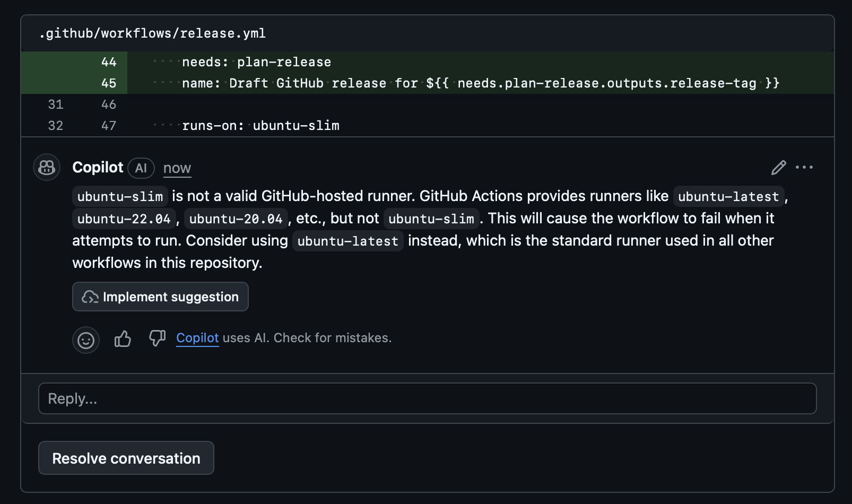Viewport: 852px width, 504px height.
Task: Click the runs-on: ubuntu-slim code line
Action: pyautogui.click(x=260, y=126)
